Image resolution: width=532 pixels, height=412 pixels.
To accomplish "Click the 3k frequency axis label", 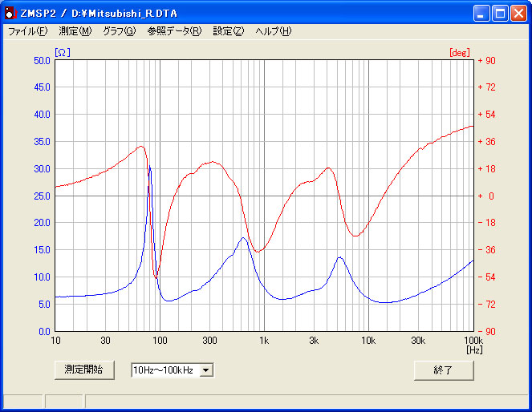I will coord(314,341).
